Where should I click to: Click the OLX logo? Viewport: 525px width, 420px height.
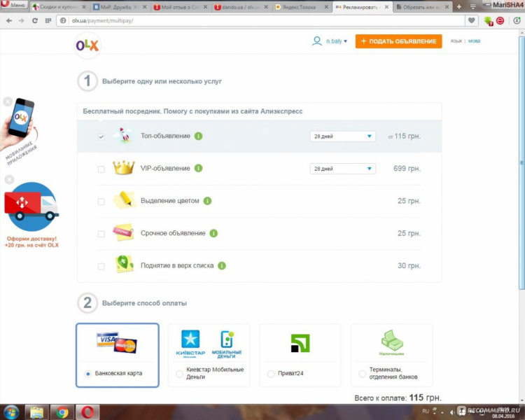[x=87, y=45]
